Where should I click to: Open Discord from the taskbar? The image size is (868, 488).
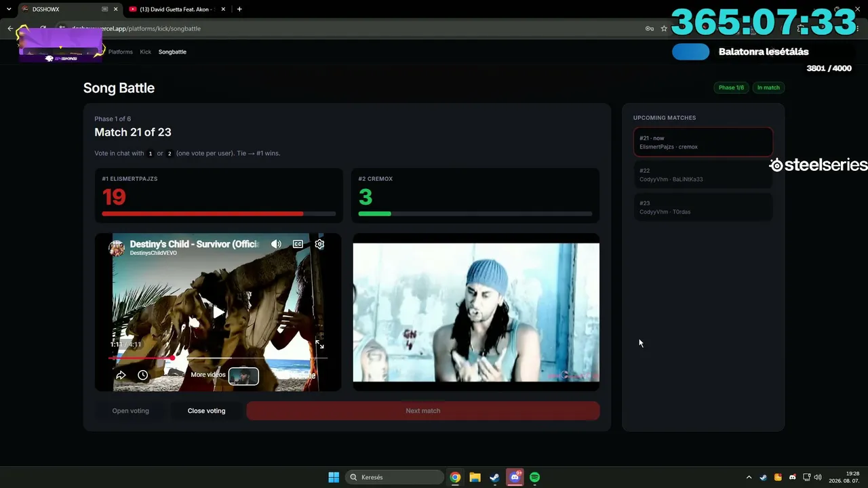point(515,477)
